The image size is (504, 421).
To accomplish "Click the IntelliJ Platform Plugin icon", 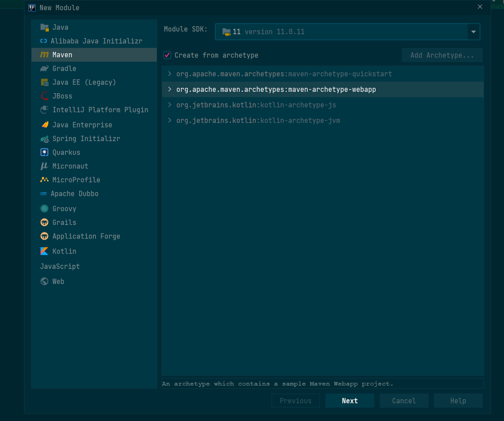I will click(44, 110).
